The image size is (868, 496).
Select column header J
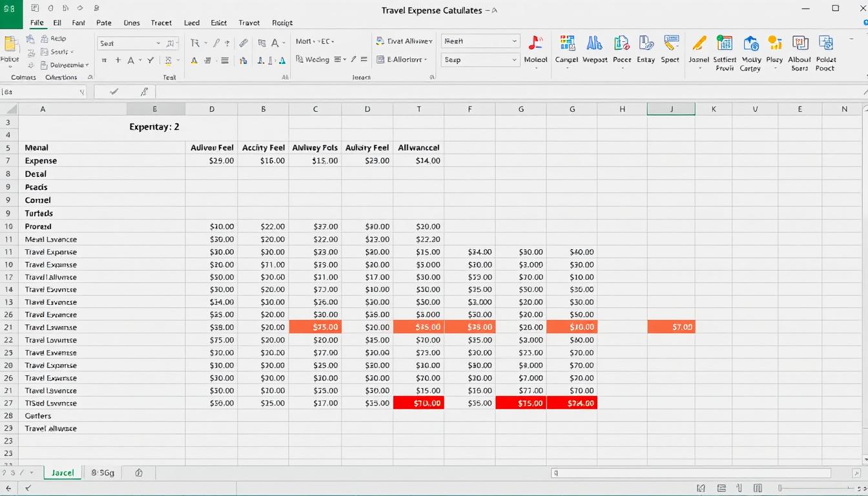tap(671, 109)
